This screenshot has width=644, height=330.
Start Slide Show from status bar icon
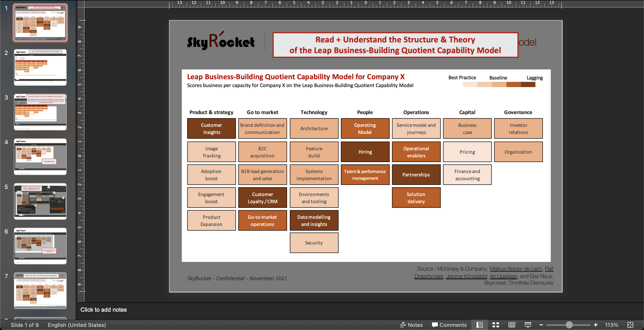(528, 325)
